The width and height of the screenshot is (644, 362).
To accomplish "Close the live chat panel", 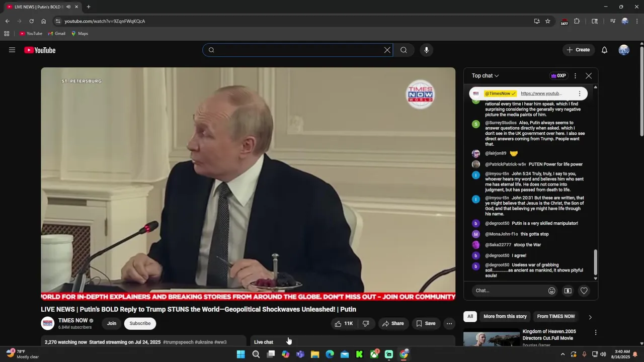I will [x=589, y=76].
